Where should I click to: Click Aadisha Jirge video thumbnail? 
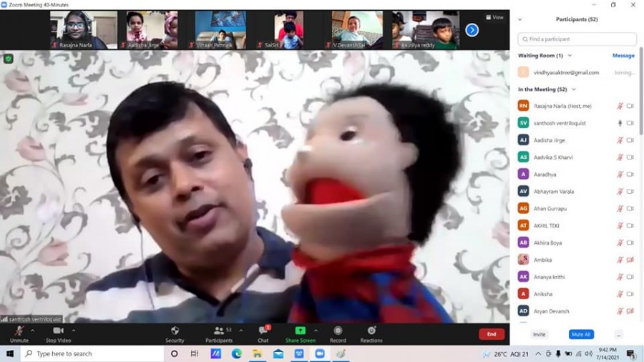(x=152, y=30)
